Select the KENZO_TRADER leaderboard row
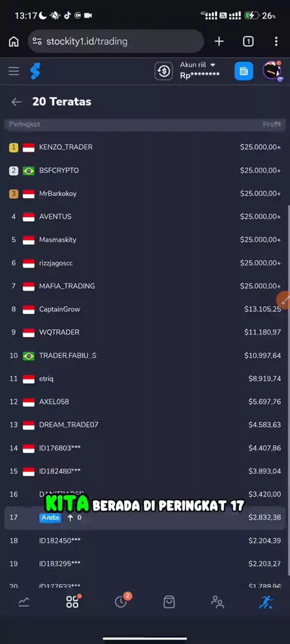The image size is (290, 644). [145, 147]
